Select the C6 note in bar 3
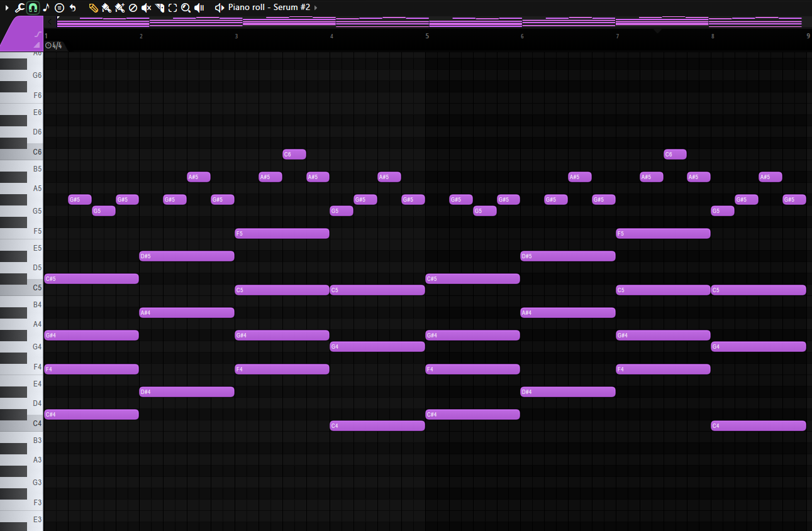 pyautogui.click(x=294, y=154)
